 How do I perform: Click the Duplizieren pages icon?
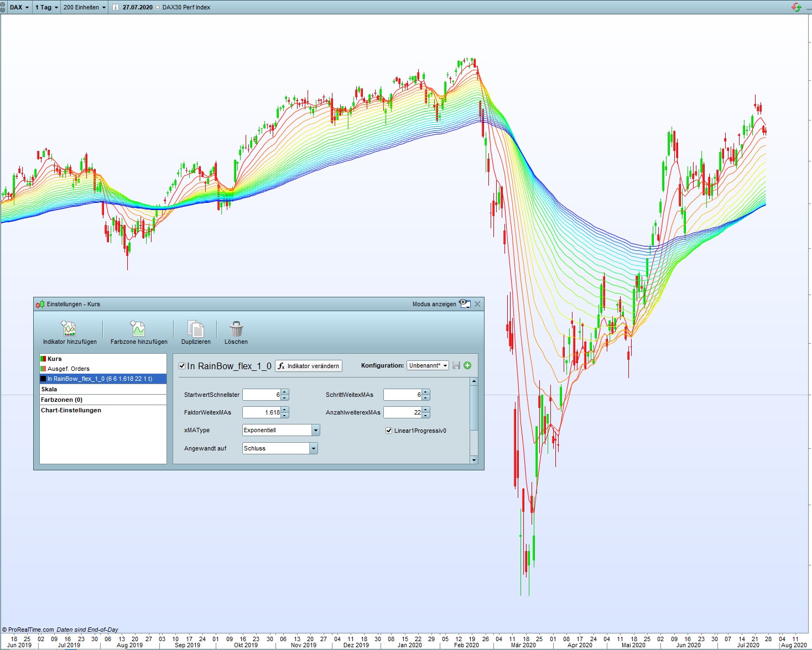point(196,329)
